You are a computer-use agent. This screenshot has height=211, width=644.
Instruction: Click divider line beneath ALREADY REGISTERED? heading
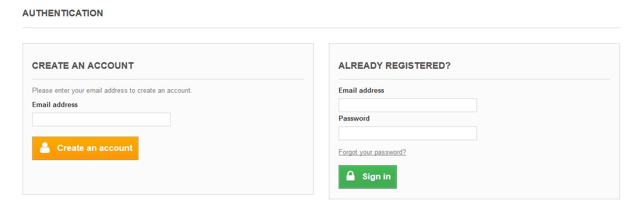tap(474, 79)
